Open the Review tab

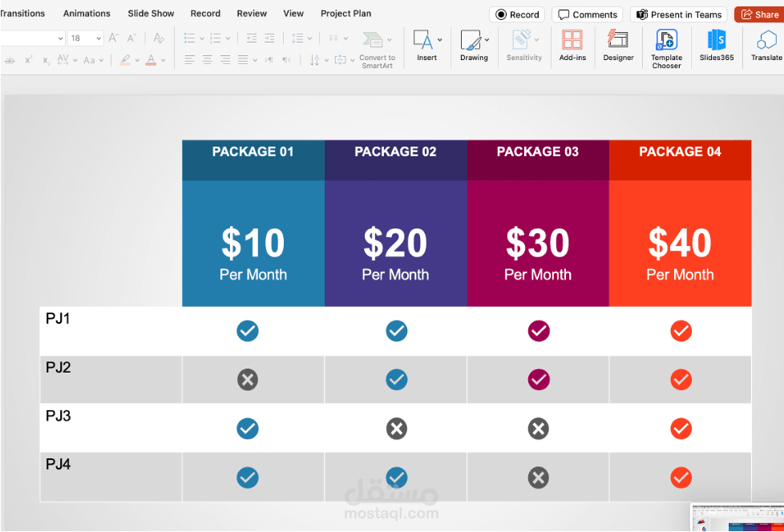coord(252,14)
